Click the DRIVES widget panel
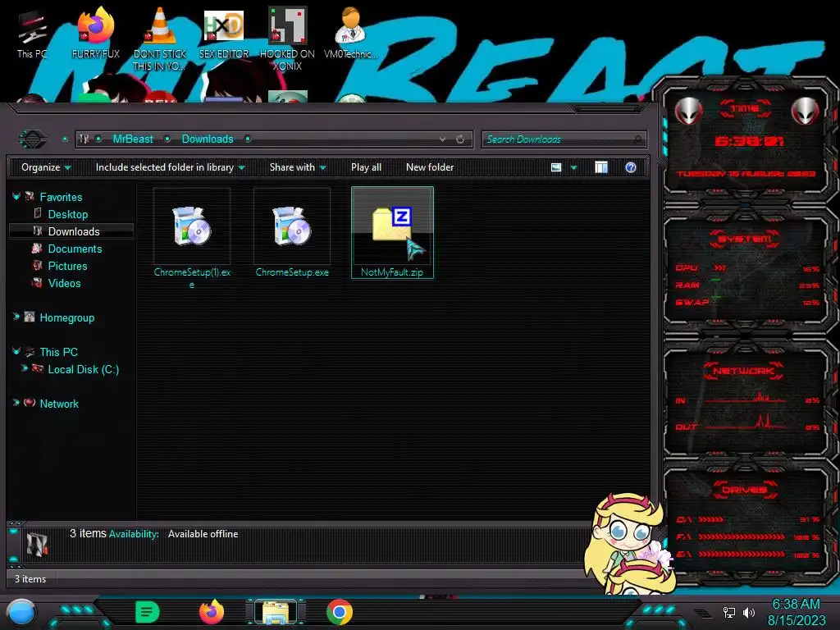This screenshot has height=630, width=840. click(x=746, y=526)
